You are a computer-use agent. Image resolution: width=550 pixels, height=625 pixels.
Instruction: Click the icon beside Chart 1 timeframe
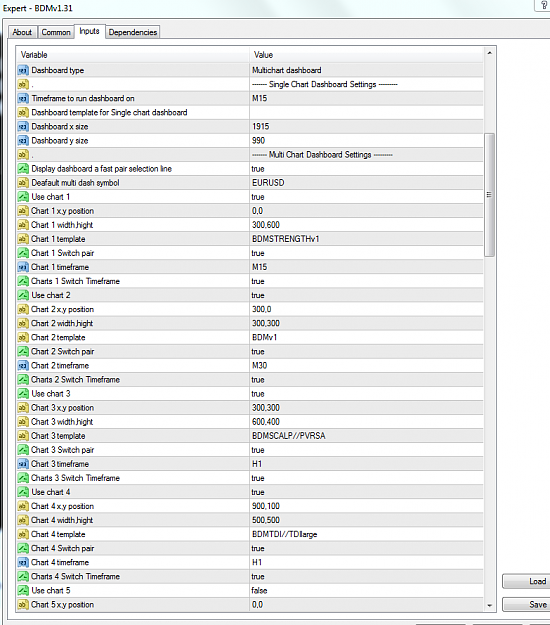coord(23,267)
